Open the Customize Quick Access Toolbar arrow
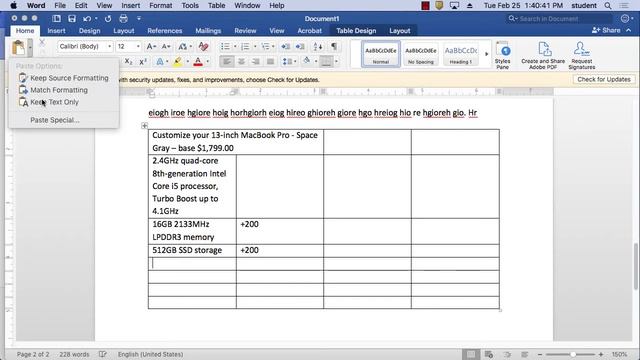The image size is (640, 360). (139, 19)
